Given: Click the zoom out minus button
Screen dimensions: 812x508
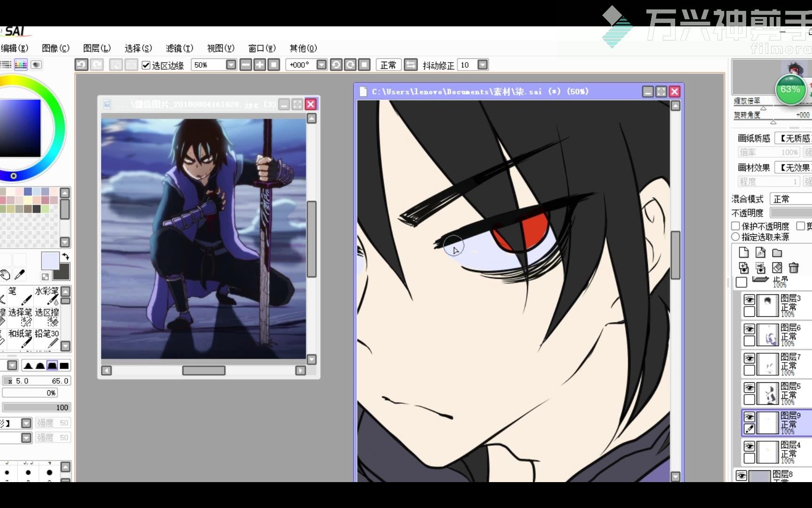Looking at the screenshot, I should [246, 65].
